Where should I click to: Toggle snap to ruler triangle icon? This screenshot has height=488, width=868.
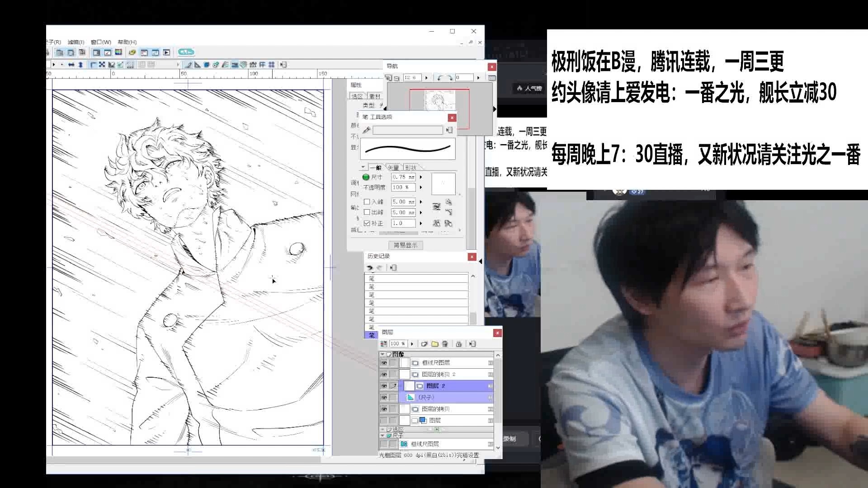(x=197, y=65)
